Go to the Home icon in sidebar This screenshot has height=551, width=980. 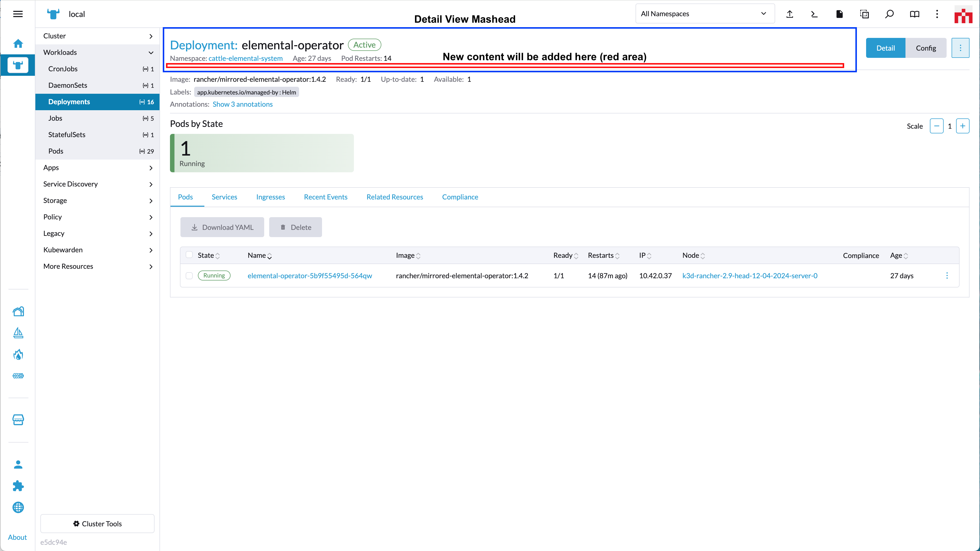[x=18, y=43]
